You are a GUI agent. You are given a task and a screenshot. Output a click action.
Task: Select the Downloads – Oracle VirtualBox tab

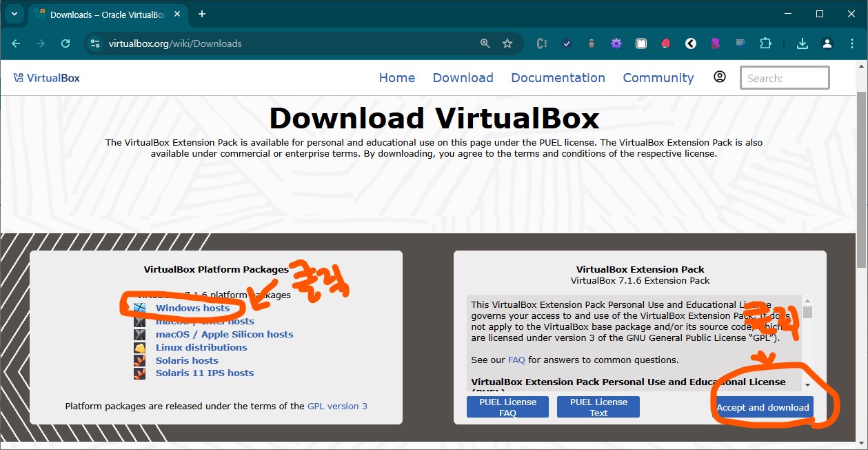[108, 14]
